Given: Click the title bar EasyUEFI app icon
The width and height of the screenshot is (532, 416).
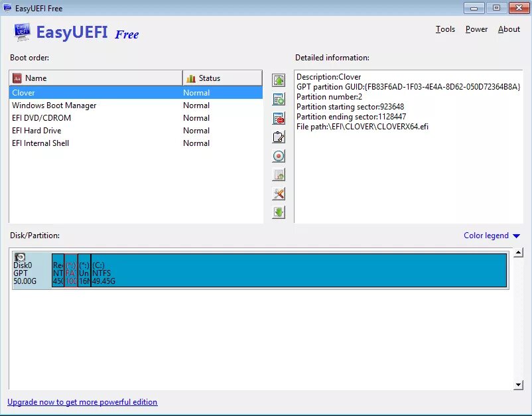Looking at the screenshot, I should point(7,8).
